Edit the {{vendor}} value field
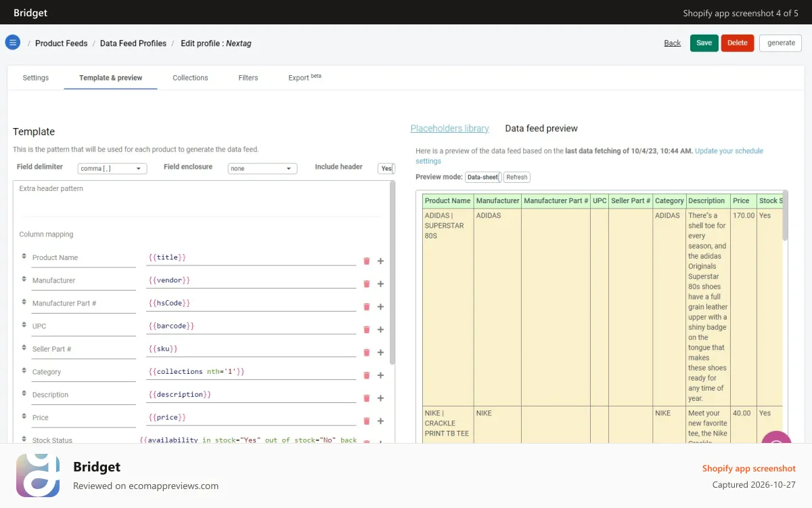812x508 pixels. [x=251, y=280]
